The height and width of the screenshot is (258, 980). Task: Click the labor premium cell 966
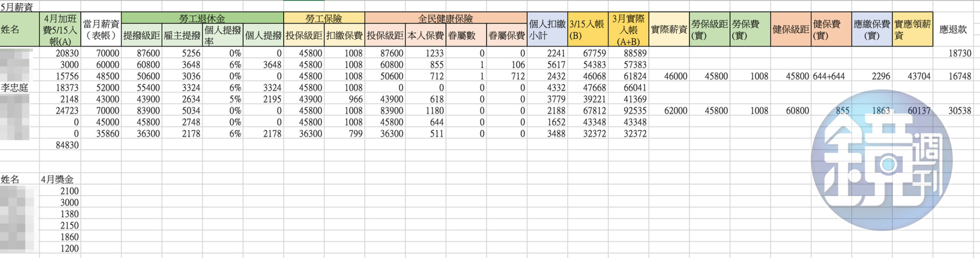[344, 99]
